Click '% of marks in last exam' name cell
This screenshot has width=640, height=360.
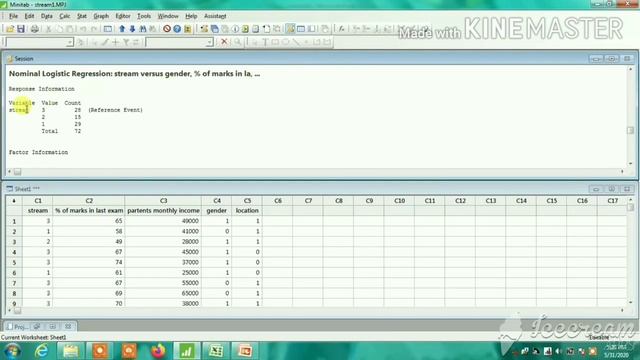point(89,211)
